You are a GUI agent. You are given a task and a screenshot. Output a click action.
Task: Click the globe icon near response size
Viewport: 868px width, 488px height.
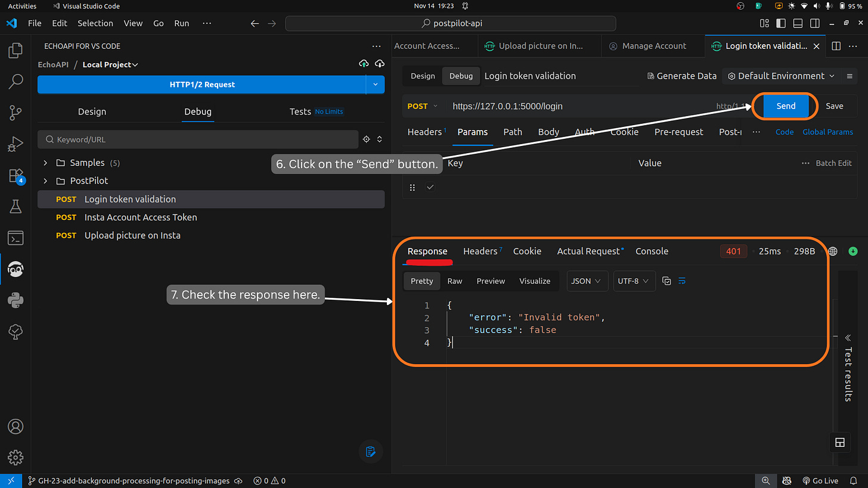[833, 251]
